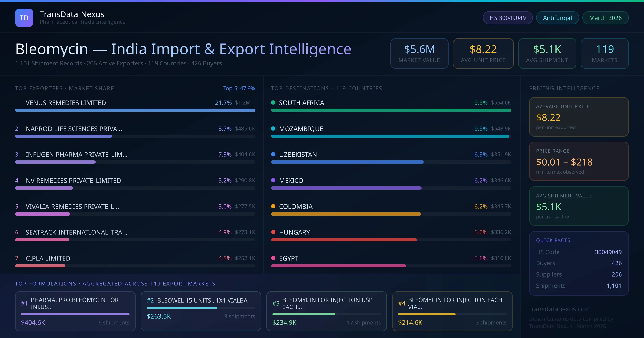The width and height of the screenshot is (644, 338).
Task: Open the 119 Markets stat card
Action: [x=605, y=53]
